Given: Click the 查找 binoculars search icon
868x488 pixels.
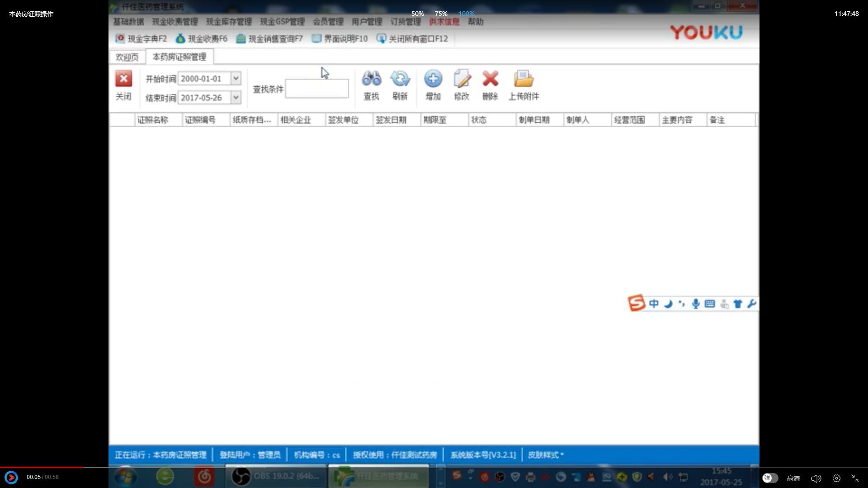Looking at the screenshot, I should pyautogui.click(x=372, y=79).
